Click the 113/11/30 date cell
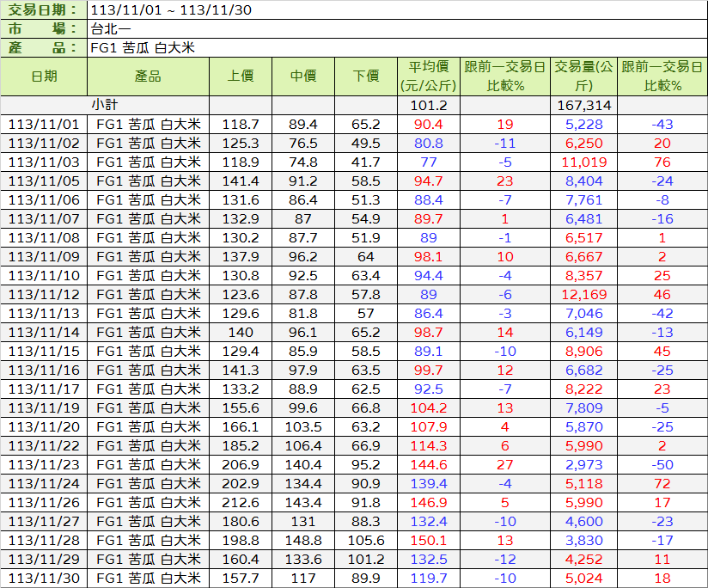The image size is (708, 588). point(44,578)
